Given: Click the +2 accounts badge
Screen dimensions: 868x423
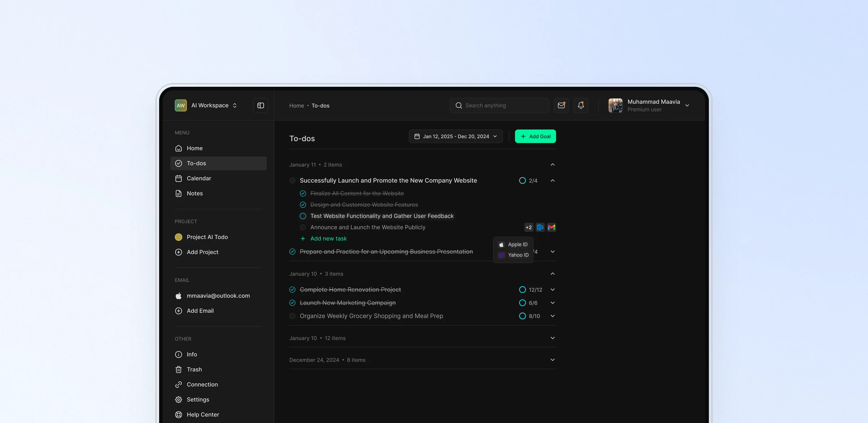Looking at the screenshot, I should (529, 227).
